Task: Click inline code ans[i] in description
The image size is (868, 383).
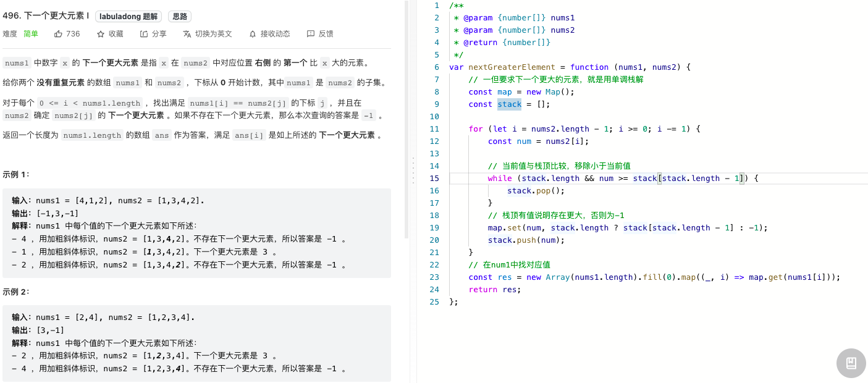Action: tap(249, 136)
